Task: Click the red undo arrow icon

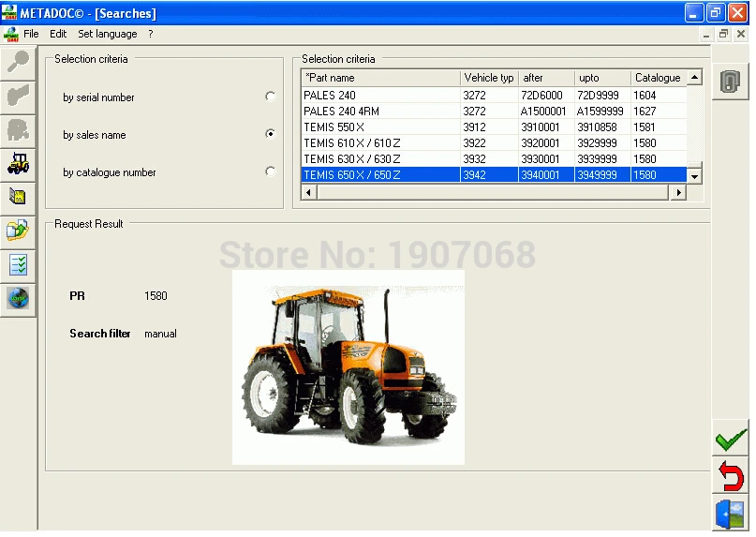Action: click(731, 476)
